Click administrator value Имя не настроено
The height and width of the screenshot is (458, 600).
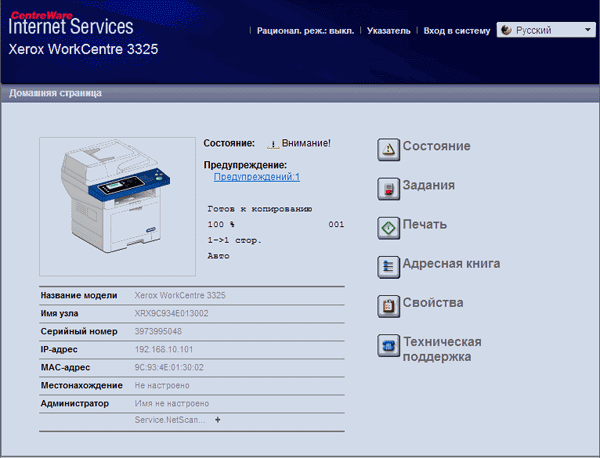coord(172,403)
